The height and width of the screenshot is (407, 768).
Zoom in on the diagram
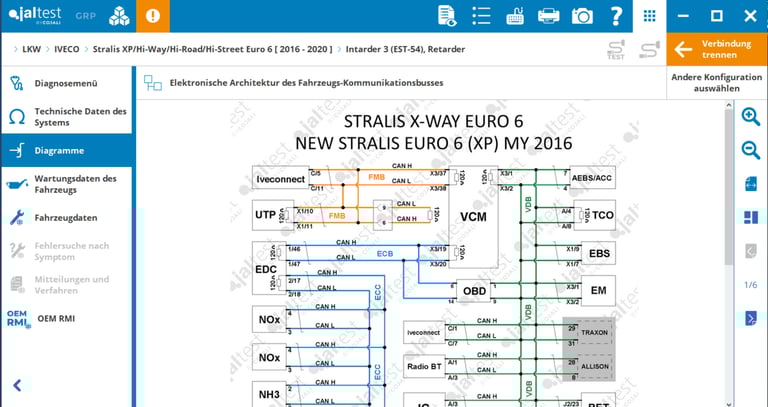click(x=751, y=117)
